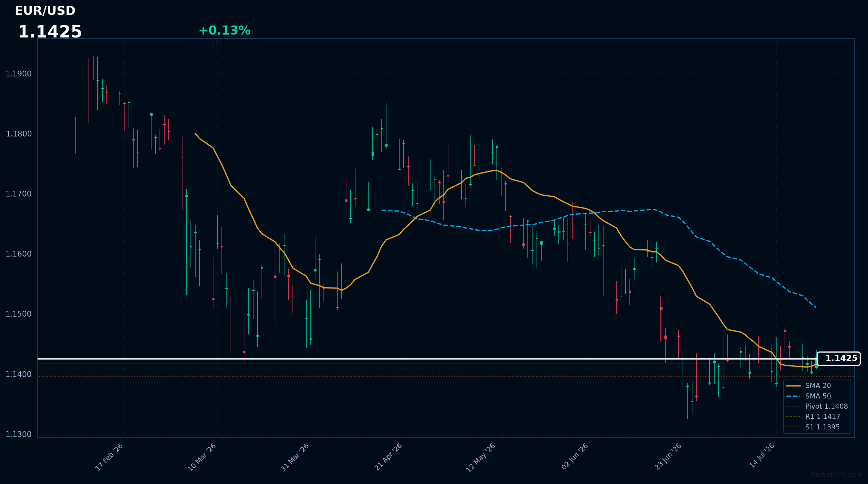
Task: Click the 02 Jun '26 date label
Action: tap(575, 457)
